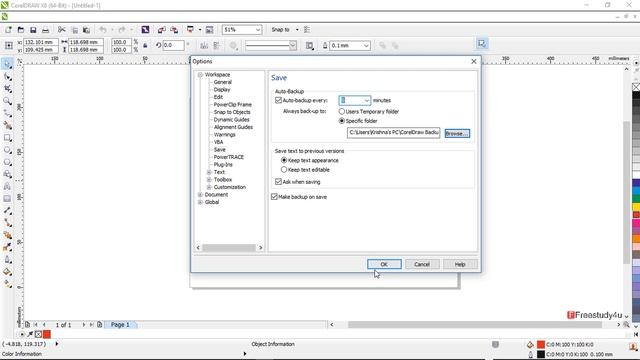
Task: Select the Connector tool
Action: click(x=7, y=223)
